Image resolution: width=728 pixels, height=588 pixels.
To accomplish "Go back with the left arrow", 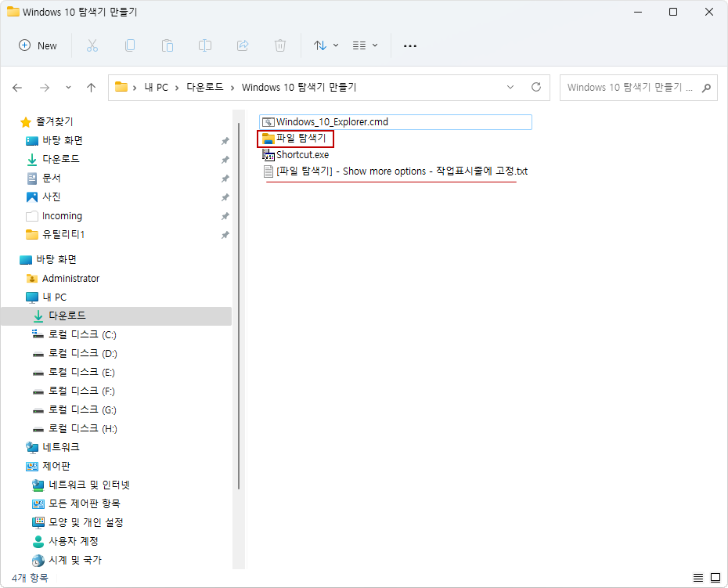I will [x=17, y=88].
